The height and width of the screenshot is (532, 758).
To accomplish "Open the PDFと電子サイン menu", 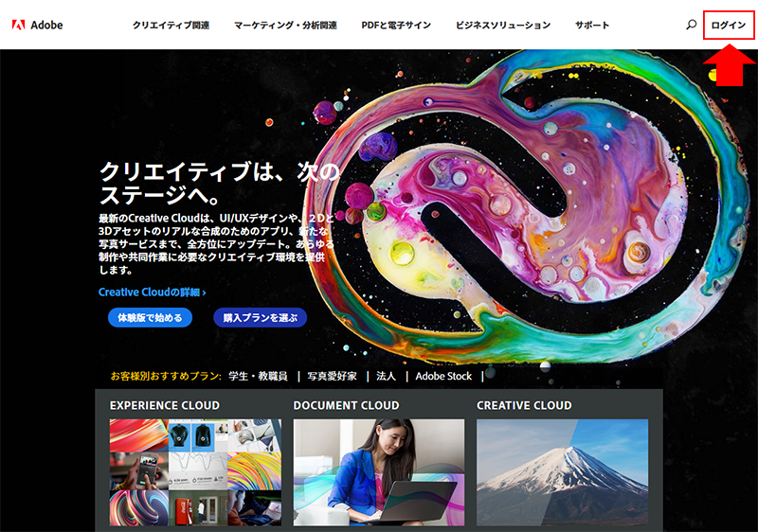I will tap(396, 26).
